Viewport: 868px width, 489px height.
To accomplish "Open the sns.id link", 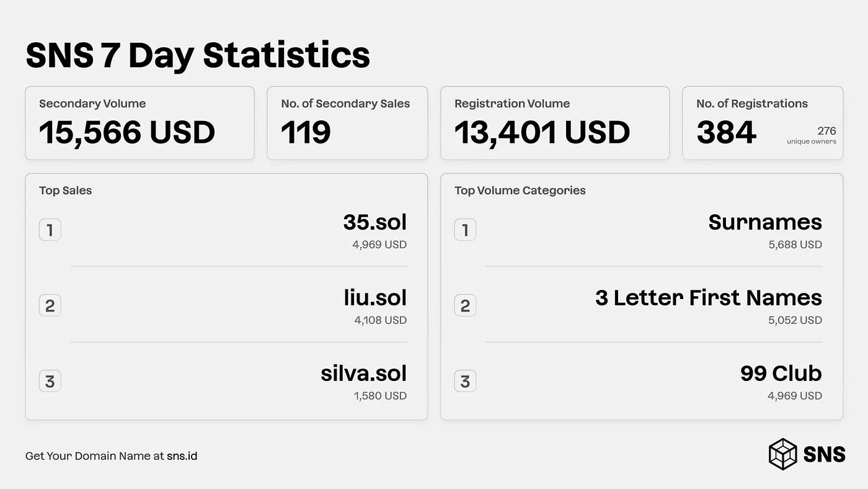I will [182, 456].
